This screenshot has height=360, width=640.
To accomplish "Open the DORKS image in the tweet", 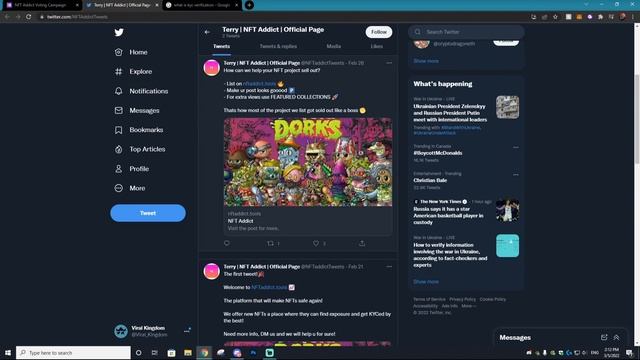I will (308, 162).
